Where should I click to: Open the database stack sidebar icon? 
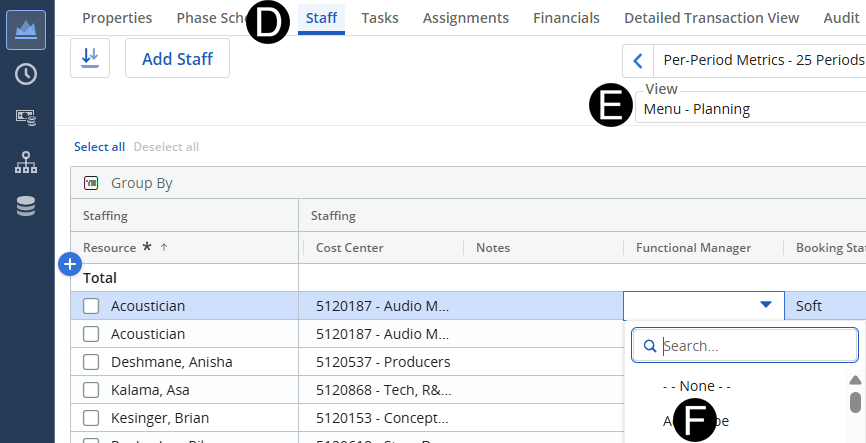(26, 206)
